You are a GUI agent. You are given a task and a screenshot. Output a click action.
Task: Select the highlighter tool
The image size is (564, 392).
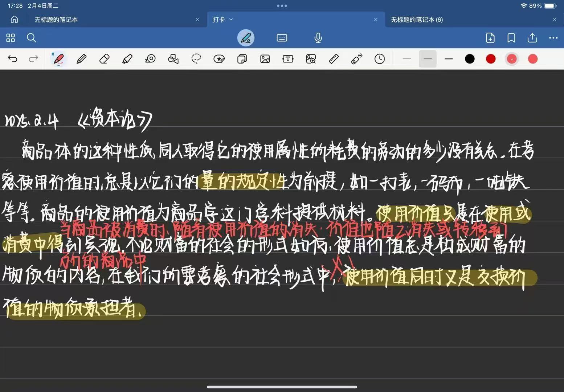click(127, 59)
